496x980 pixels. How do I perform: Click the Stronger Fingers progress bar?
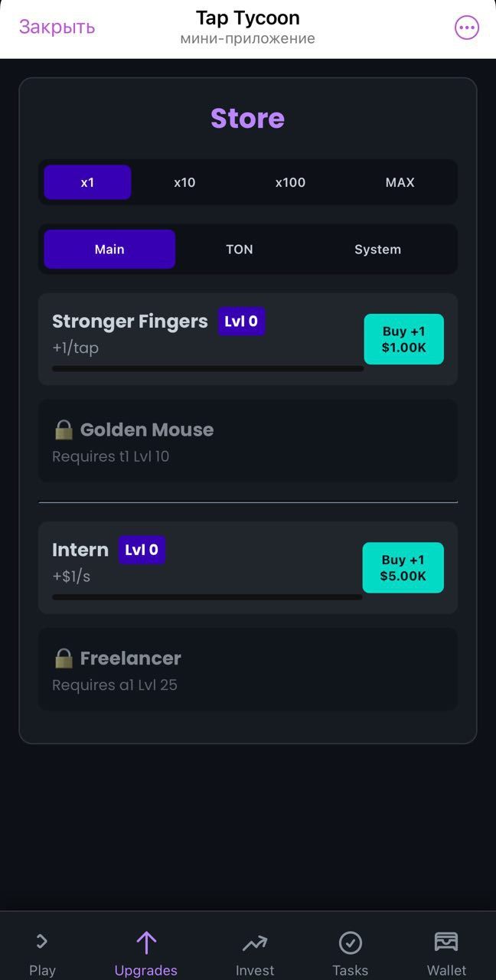[207, 368]
